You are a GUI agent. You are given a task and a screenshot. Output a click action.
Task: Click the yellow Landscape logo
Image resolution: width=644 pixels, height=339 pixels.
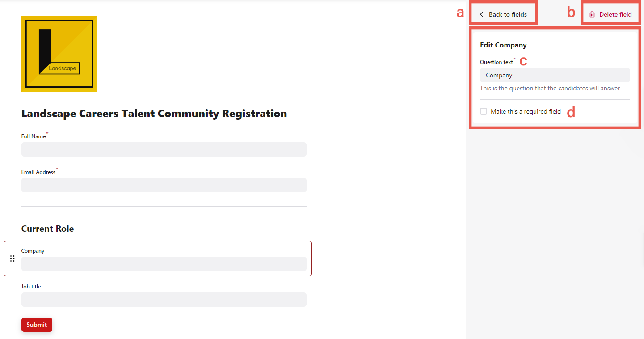[59, 54]
